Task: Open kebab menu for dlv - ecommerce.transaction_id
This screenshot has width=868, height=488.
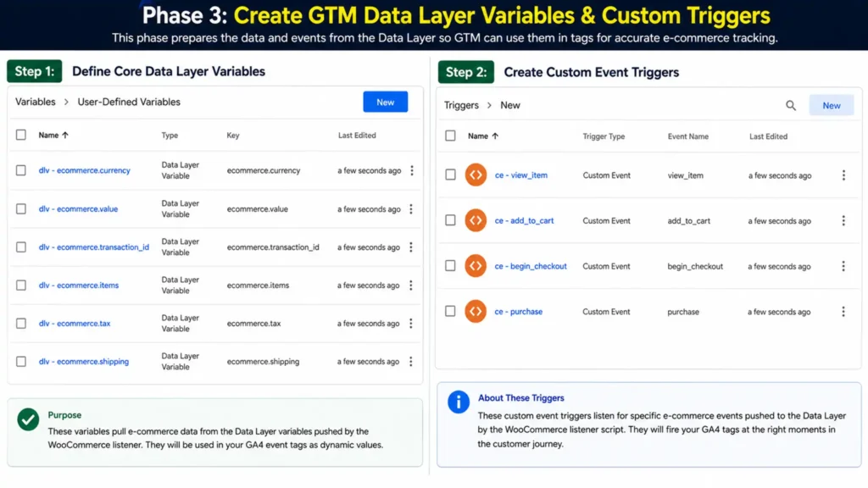Action: [411, 247]
